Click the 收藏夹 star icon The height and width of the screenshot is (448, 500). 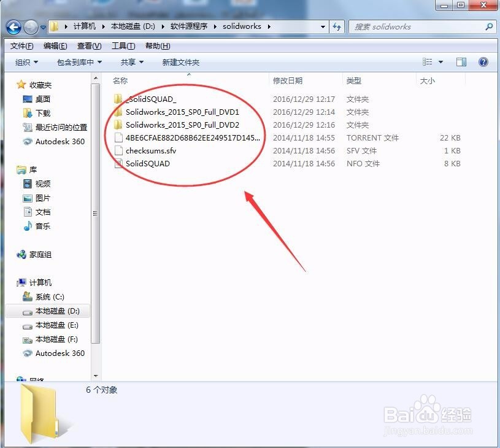(21, 85)
